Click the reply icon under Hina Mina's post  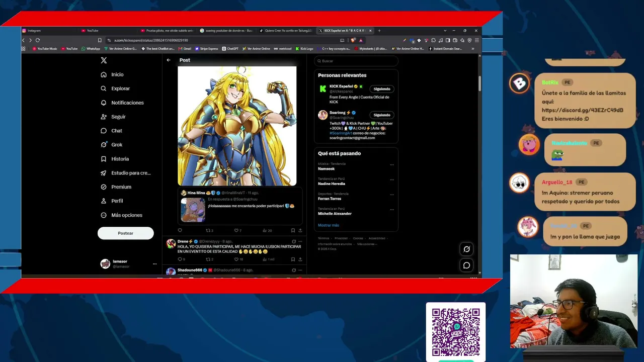pyautogui.click(x=180, y=231)
